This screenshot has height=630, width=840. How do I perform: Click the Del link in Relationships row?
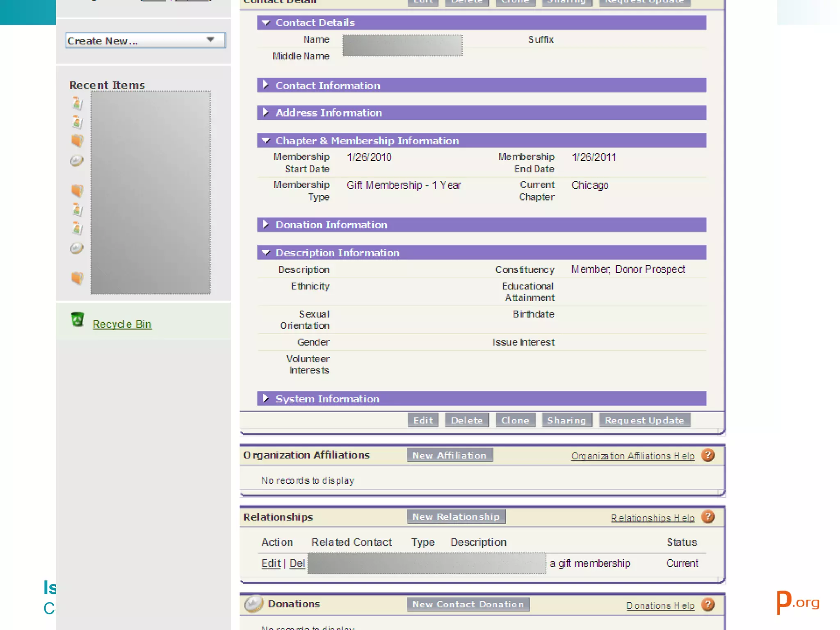point(297,563)
